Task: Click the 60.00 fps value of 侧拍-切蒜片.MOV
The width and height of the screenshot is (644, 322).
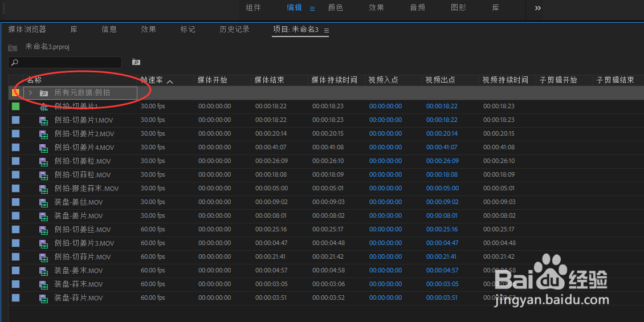Action: (153, 256)
